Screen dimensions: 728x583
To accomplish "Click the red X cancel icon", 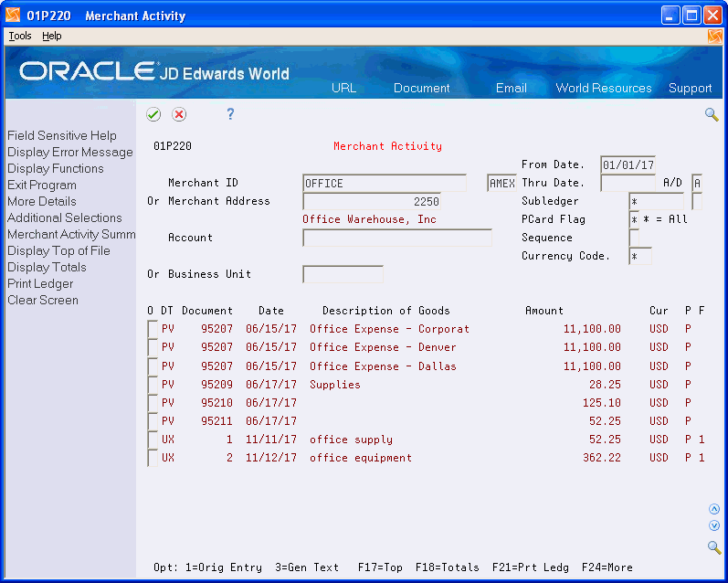I will [179, 114].
